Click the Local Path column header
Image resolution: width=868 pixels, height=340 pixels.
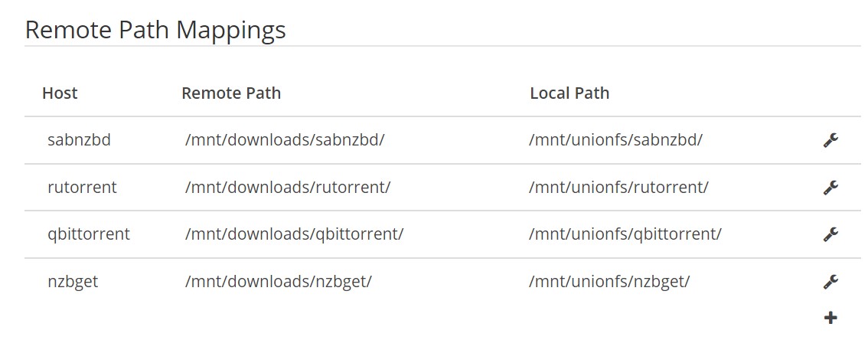point(569,93)
